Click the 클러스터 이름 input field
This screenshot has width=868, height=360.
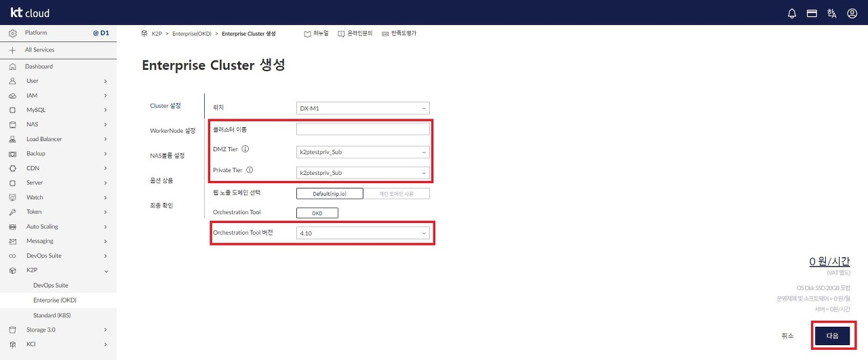pos(363,129)
